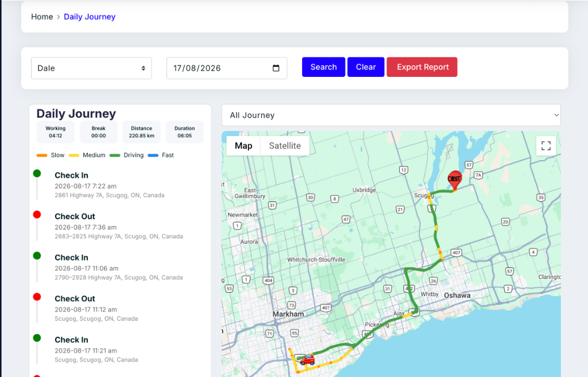Click timestamp 2026-08-17 11:21 am
588x377 pixels.
coord(86,351)
